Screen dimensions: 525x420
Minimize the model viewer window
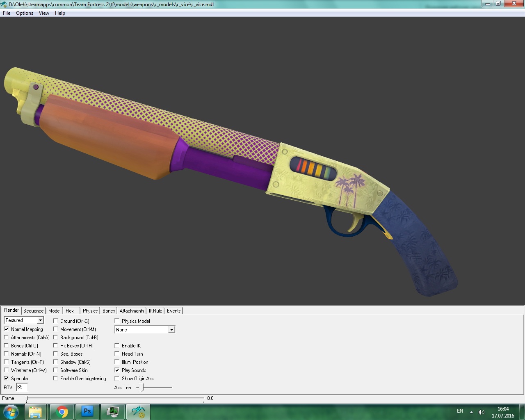487,4
